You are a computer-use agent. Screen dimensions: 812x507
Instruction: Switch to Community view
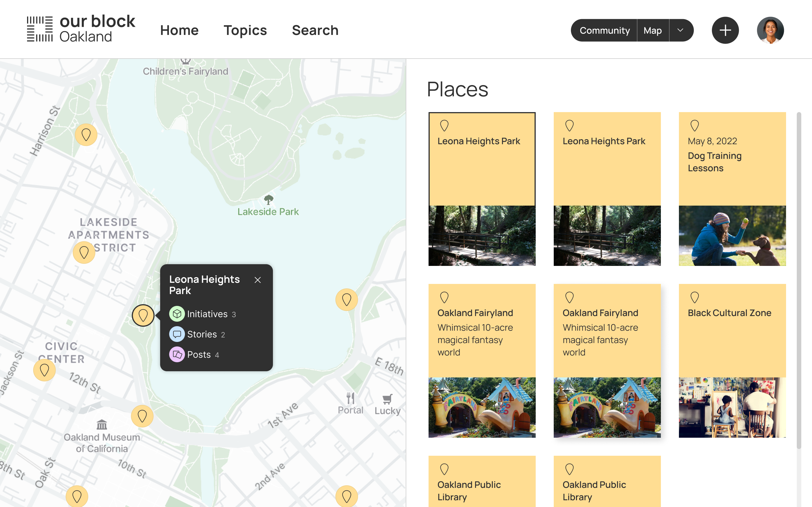pyautogui.click(x=604, y=30)
